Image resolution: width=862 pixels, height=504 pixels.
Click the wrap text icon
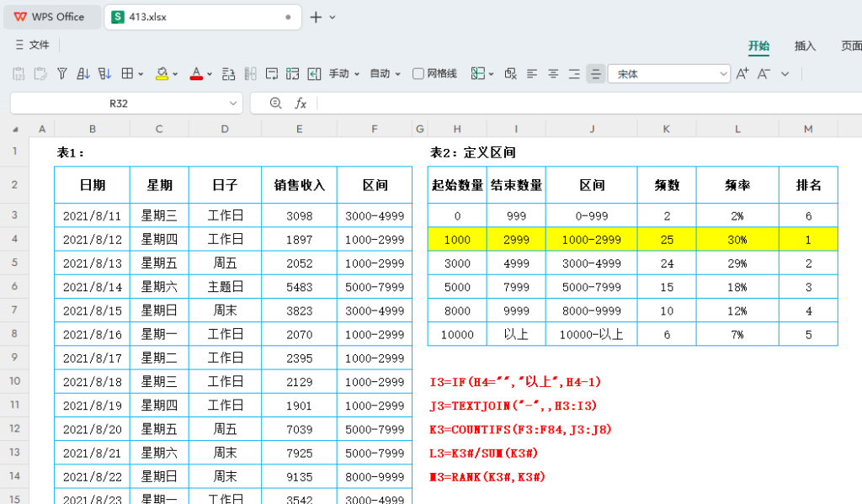coord(272,74)
